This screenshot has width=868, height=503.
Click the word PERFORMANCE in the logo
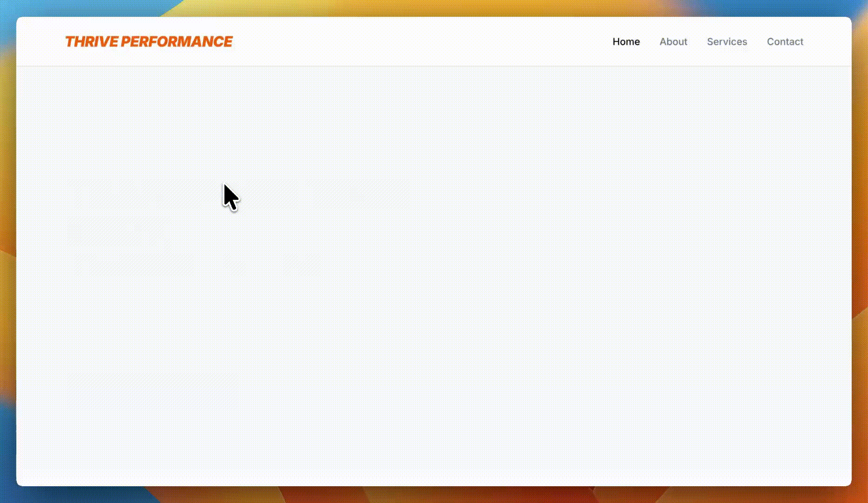tap(176, 41)
